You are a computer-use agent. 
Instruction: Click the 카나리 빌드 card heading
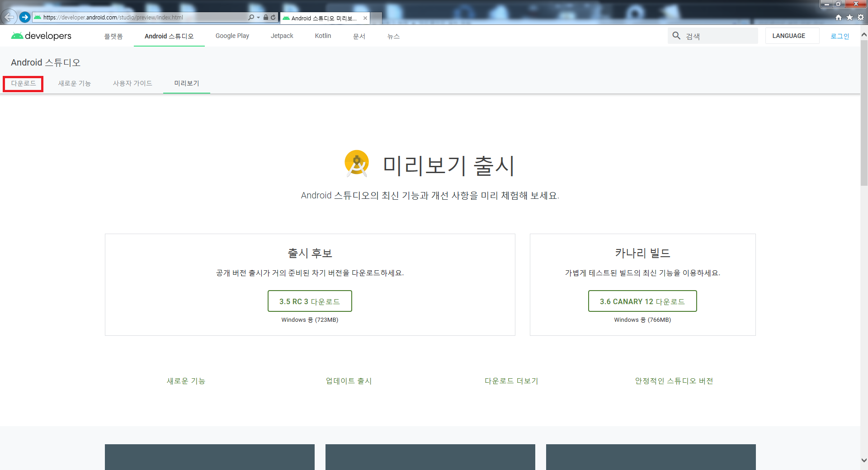click(642, 253)
